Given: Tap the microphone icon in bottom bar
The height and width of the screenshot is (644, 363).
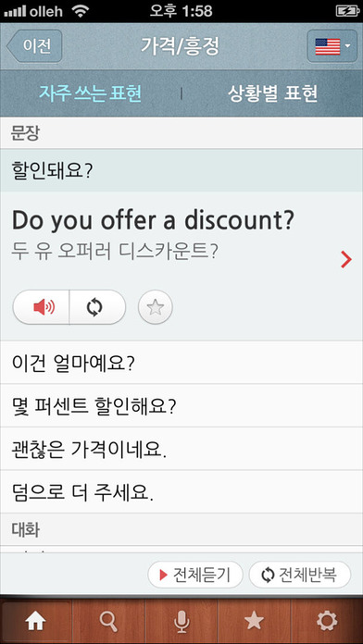Looking at the screenshot, I should click(181, 621).
